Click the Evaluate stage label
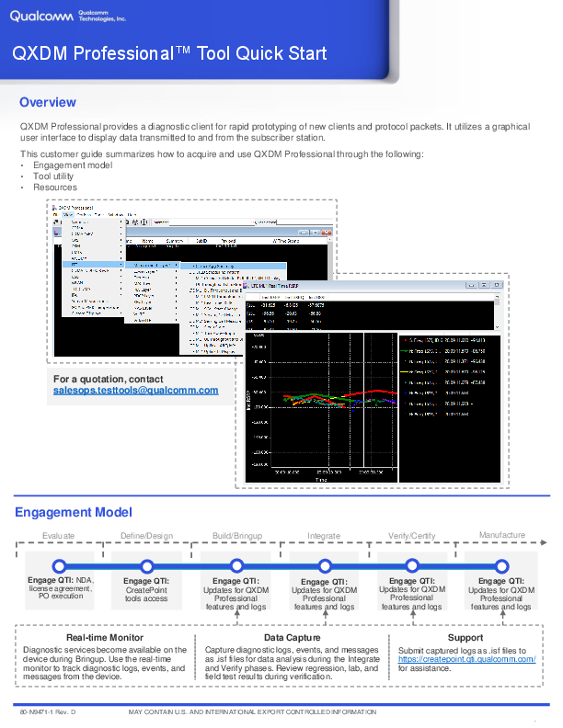563x728 pixels. tap(58, 536)
